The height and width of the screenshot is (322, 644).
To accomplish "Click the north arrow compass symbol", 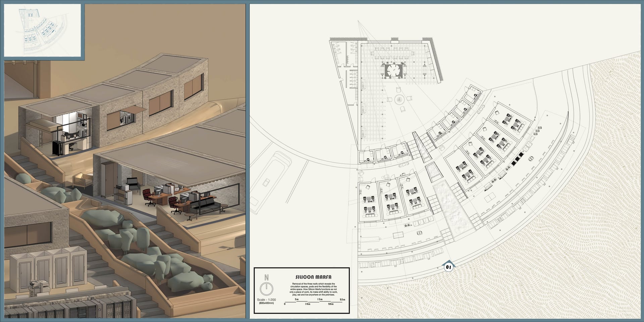I will pos(267,289).
